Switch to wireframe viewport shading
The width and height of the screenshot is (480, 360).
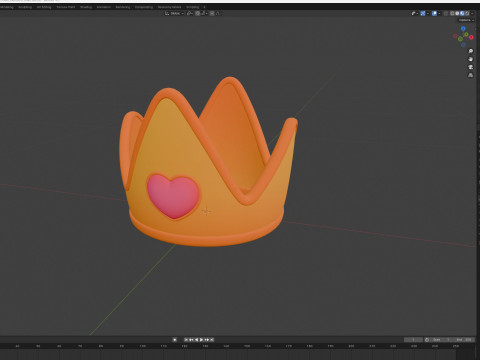[x=452, y=13]
